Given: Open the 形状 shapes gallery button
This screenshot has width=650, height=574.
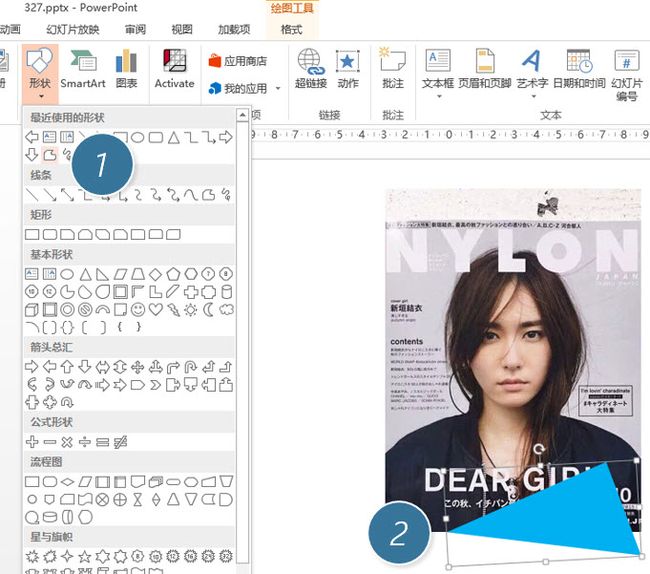Looking at the screenshot, I should point(40,74).
